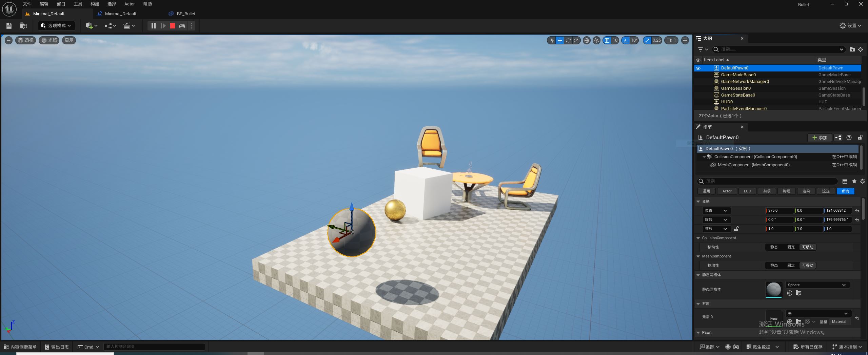Select the 渲染 filter tab
The width and height of the screenshot is (868, 355).
click(x=806, y=191)
